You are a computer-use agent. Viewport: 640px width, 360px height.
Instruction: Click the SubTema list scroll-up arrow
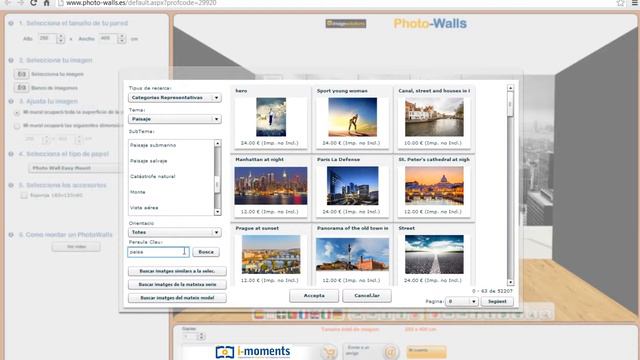(x=218, y=143)
